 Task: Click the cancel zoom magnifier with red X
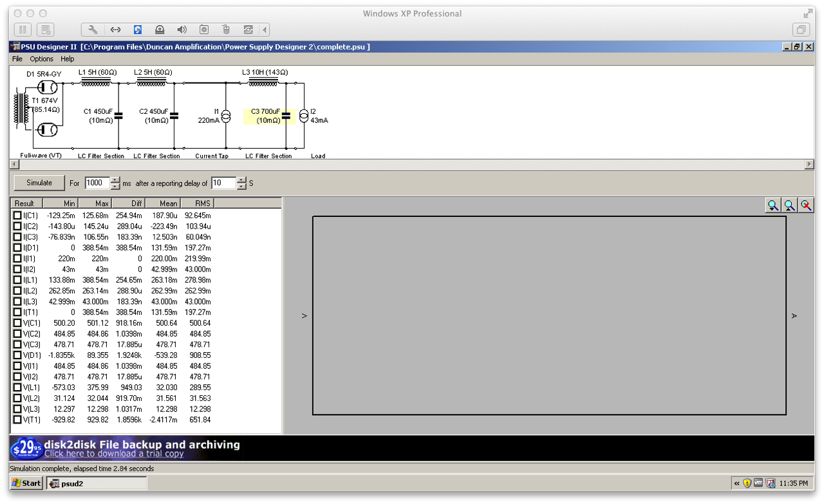[x=805, y=205]
